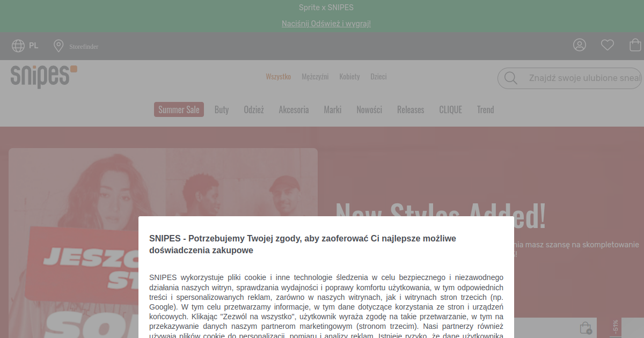Open the CLIQUE menu
The height and width of the screenshot is (338, 644).
pos(450,109)
